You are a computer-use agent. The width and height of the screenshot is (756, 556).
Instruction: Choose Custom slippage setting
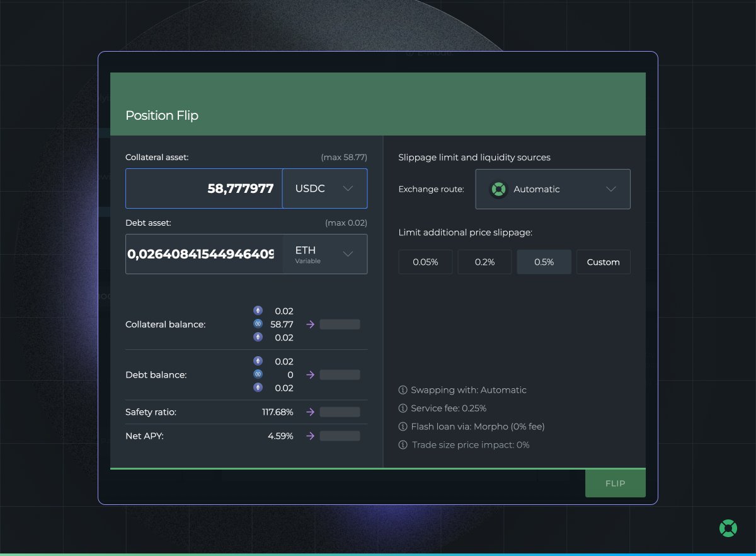coord(603,262)
